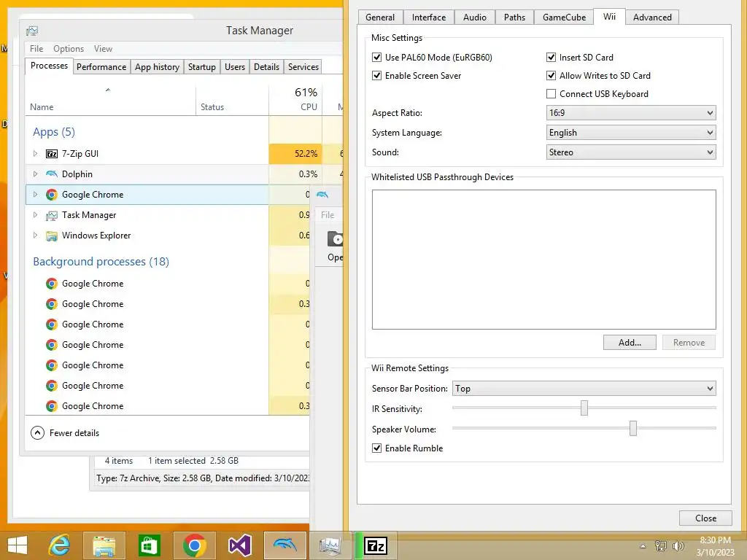Screen dimensions: 747x560
Task: Launch Internet Explorer from the taskbar
Action: point(60,545)
